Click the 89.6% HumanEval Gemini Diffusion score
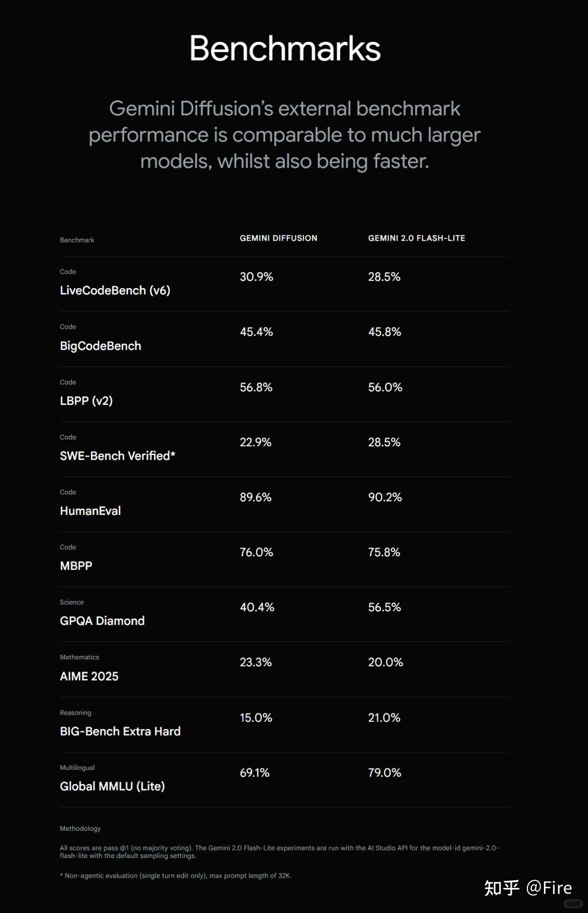588x913 pixels. pyautogui.click(x=255, y=497)
